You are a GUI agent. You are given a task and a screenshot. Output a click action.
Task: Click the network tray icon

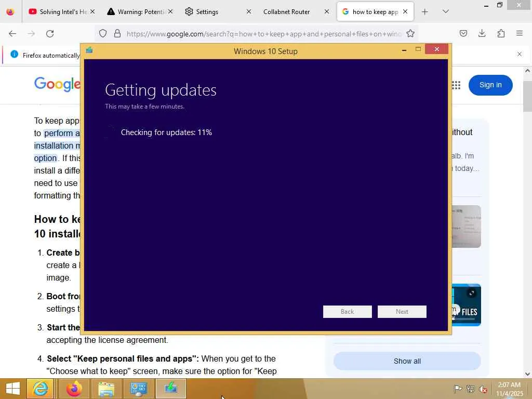(470, 389)
